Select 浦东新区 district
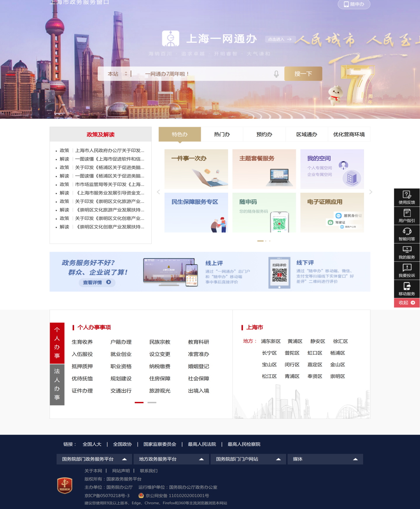The width and height of the screenshot is (420, 509). [271, 341]
